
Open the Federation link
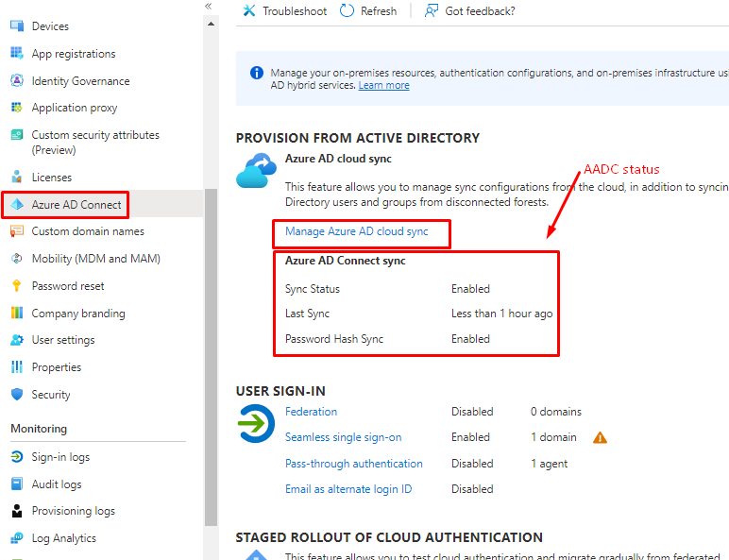[x=311, y=412]
